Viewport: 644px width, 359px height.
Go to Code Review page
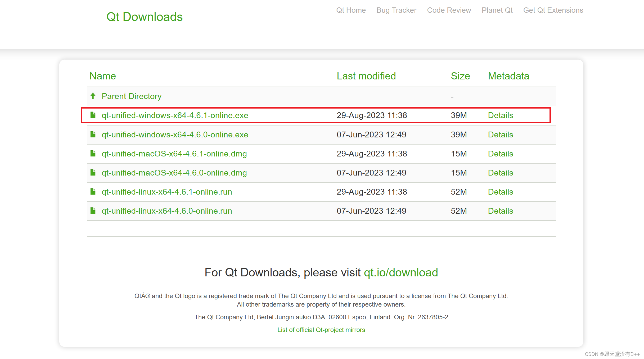click(x=449, y=10)
